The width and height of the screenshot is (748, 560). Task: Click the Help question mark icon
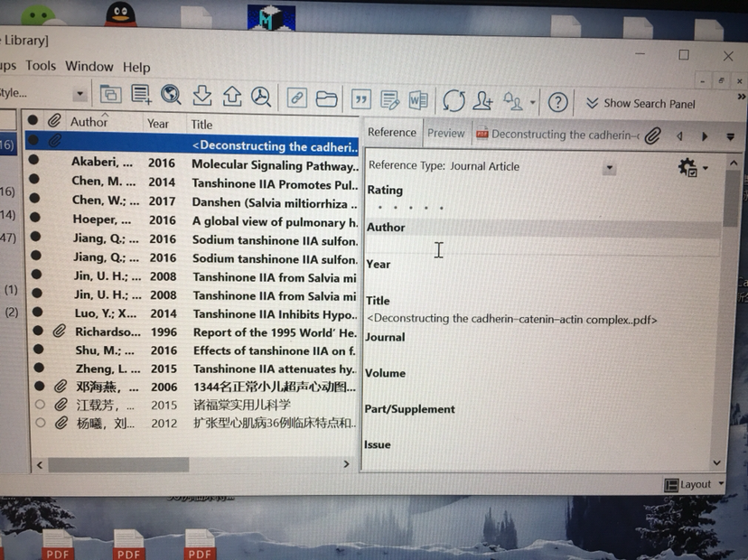point(557,102)
